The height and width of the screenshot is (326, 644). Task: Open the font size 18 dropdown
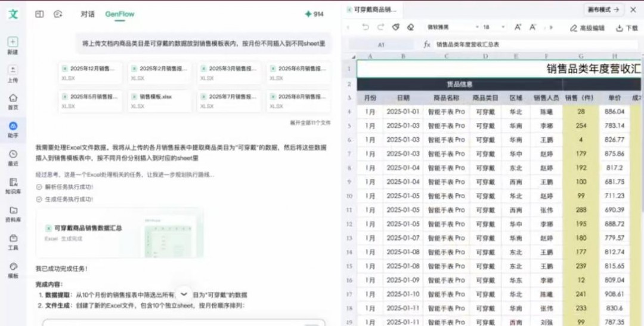pyautogui.click(x=492, y=27)
